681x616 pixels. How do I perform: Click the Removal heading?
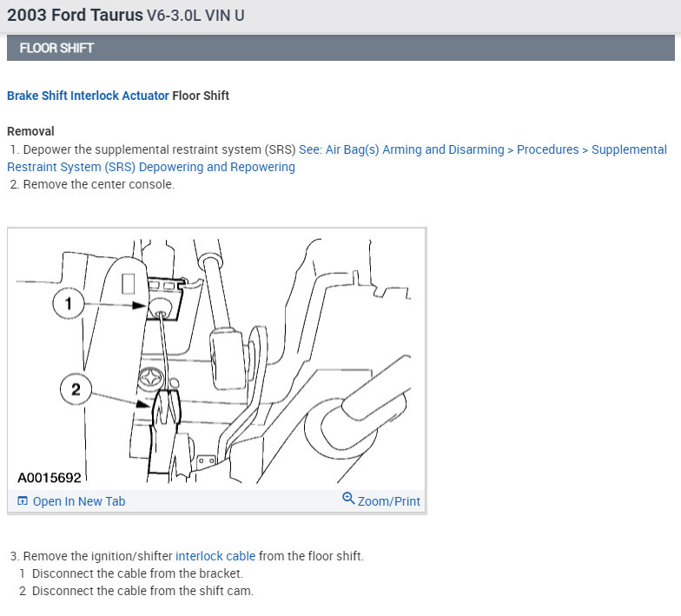coord(31,131)
